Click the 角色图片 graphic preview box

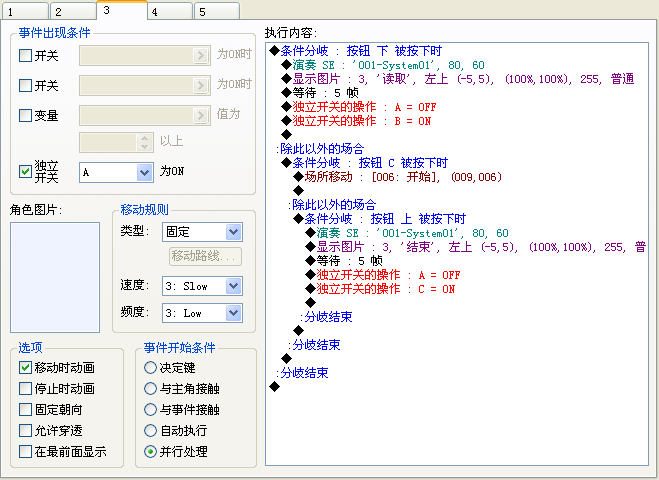55,277
